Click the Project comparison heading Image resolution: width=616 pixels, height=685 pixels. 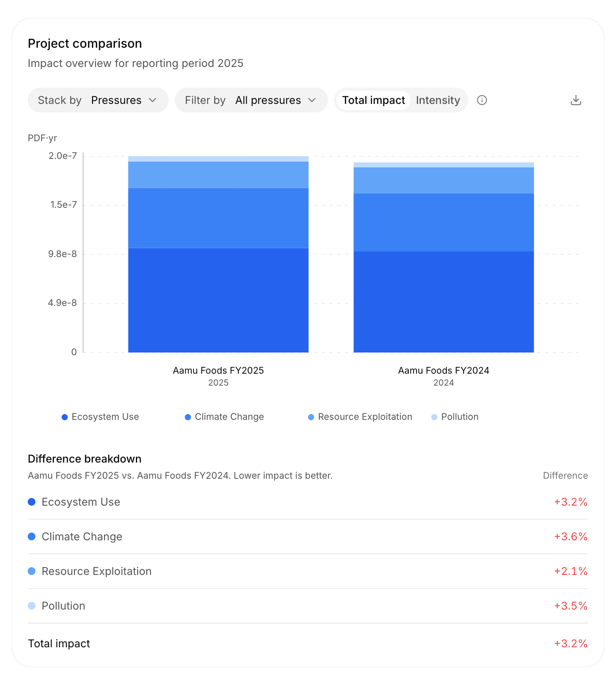[x=85, y=43]
